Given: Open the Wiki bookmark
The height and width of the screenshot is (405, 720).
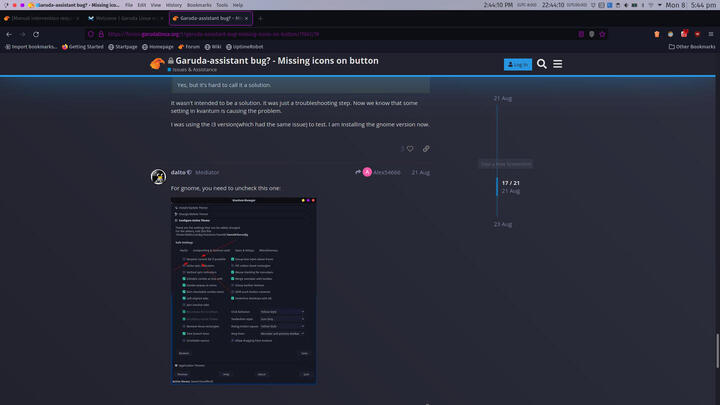Looking at the screenshot, I should (213, 47).
